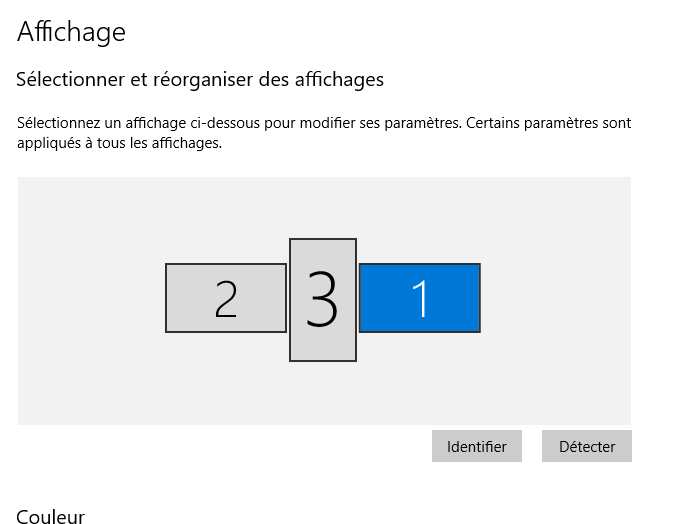This screenshot has height=524, width=678.
Task: Click the Identifier button
Action: (477, 446)
